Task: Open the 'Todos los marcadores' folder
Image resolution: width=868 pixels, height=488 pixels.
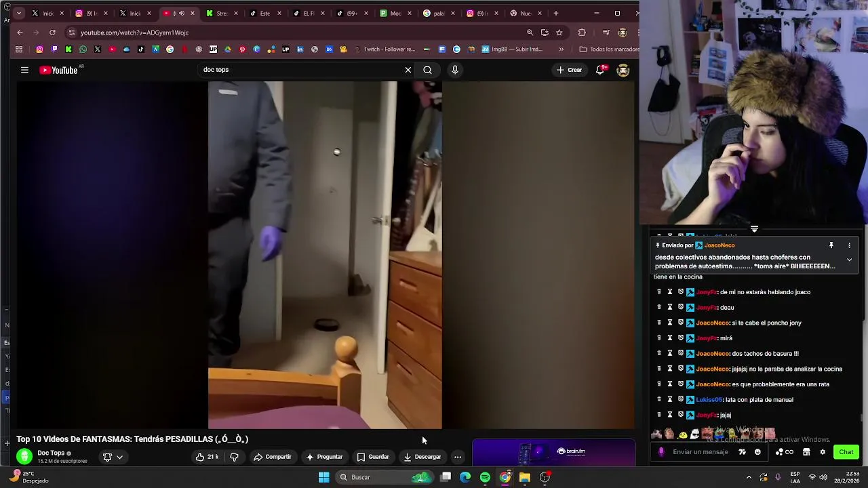Action: (608, 49)
